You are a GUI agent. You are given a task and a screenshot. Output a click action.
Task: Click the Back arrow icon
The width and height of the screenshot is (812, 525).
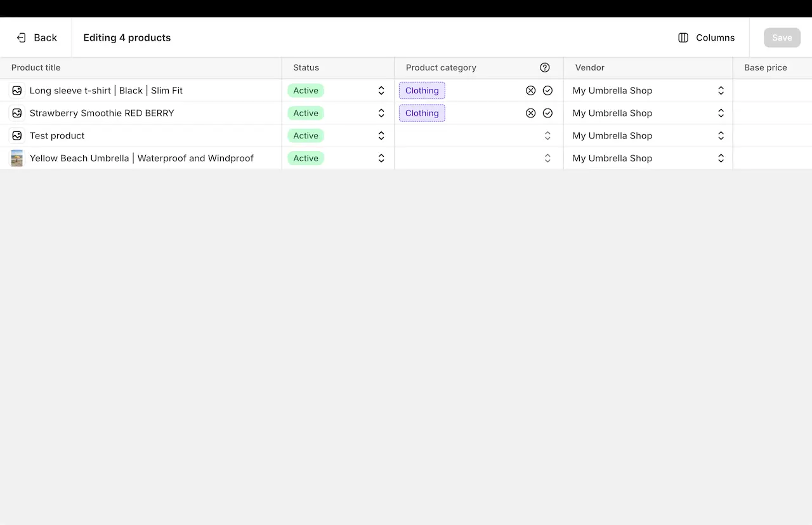pos(21,37)
